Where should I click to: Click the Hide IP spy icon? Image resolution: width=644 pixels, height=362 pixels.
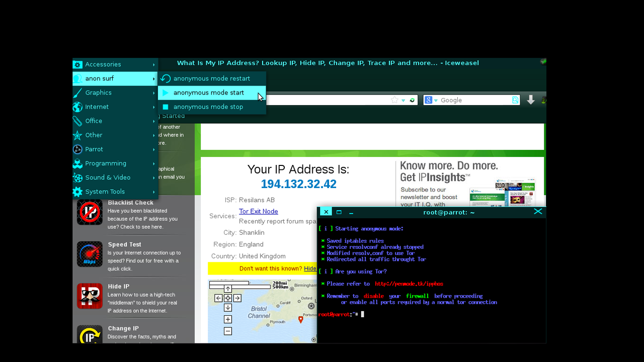pyautogui.click(x=90, y=296)
